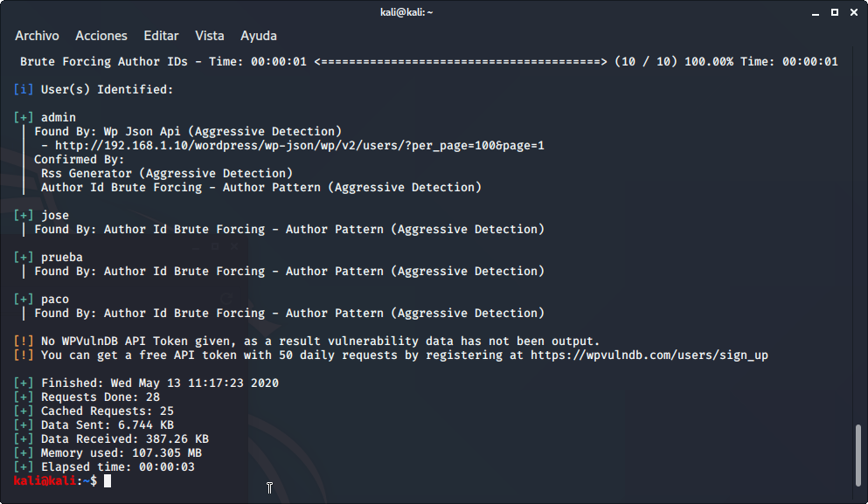Click the [+] marker beside paco
Viewport: 868px width, 504px height.
(24, 300)
